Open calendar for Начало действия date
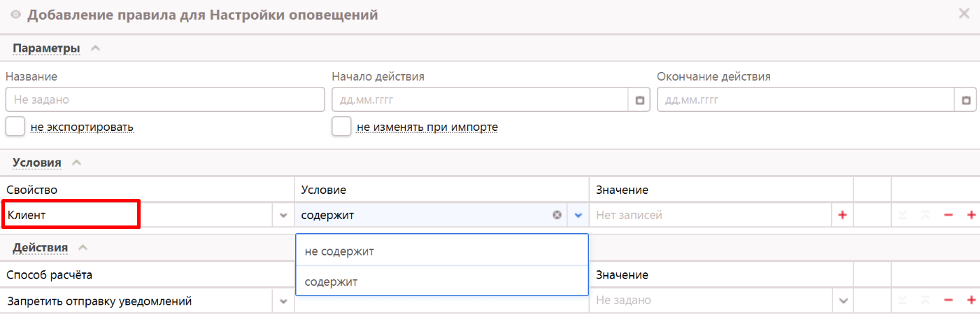The height and width of the screenshot is (320, 980). (639, 100)
